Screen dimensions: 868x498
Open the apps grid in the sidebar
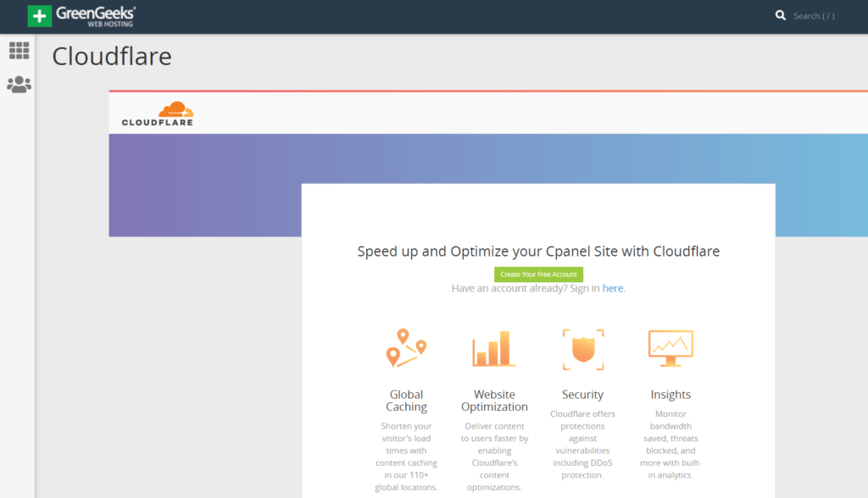click(x=19, y=51)
